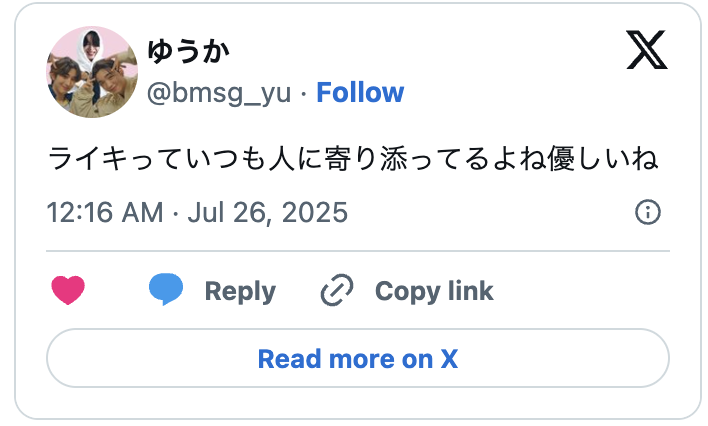Open the X logo in the card corner
This screenshot has width=708, height=426.
coord(647,50)
